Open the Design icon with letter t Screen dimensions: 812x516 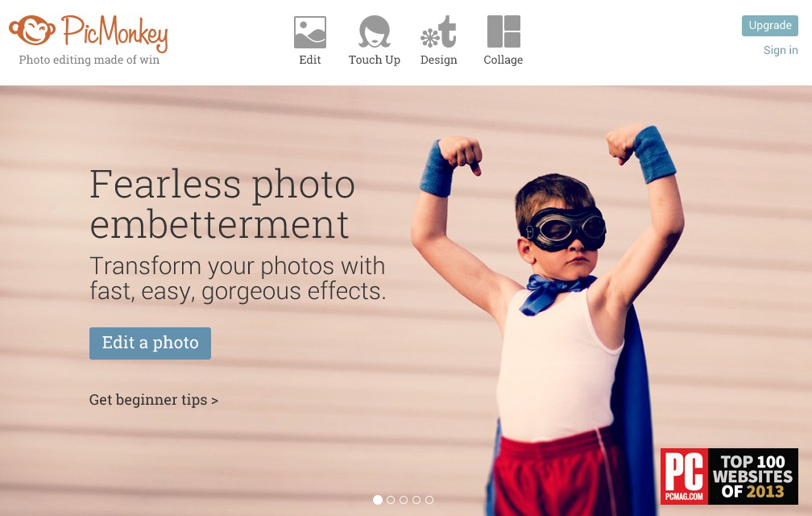click(438, 31)
